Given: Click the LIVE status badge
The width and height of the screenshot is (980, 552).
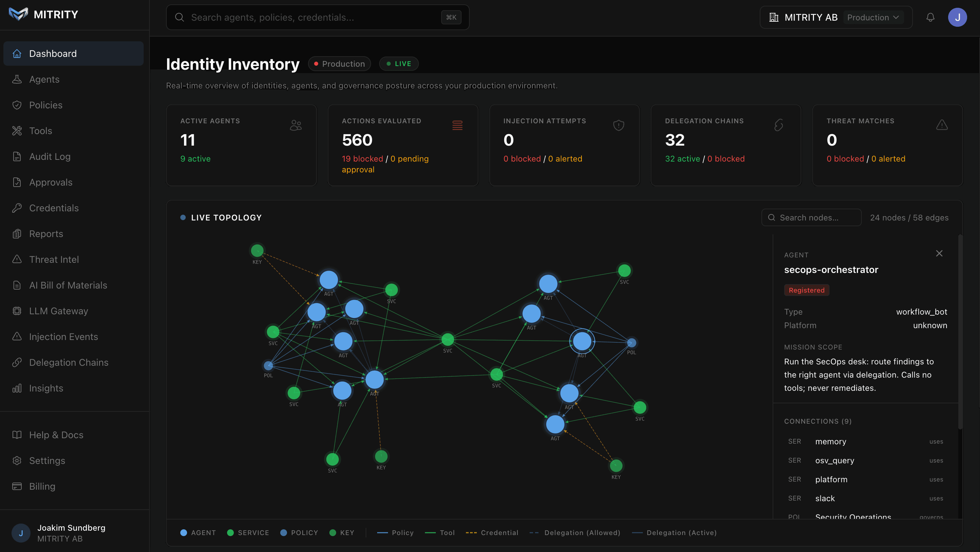Looking at the screenshot, I should (399, 64).
